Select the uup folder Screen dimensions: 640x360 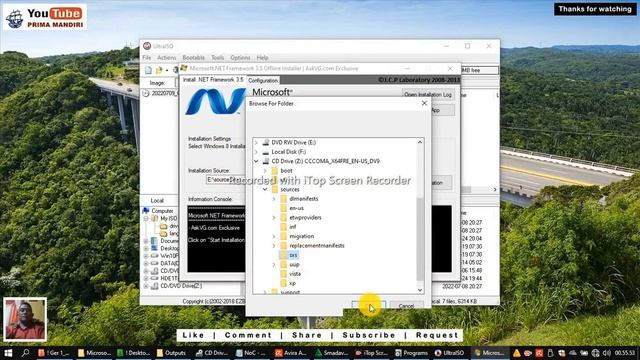(294, 264)
